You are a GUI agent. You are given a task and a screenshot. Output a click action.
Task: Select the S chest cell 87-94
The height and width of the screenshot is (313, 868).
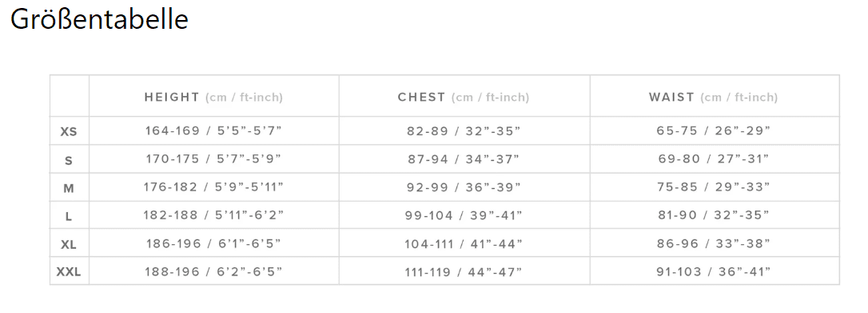point(464,159)
